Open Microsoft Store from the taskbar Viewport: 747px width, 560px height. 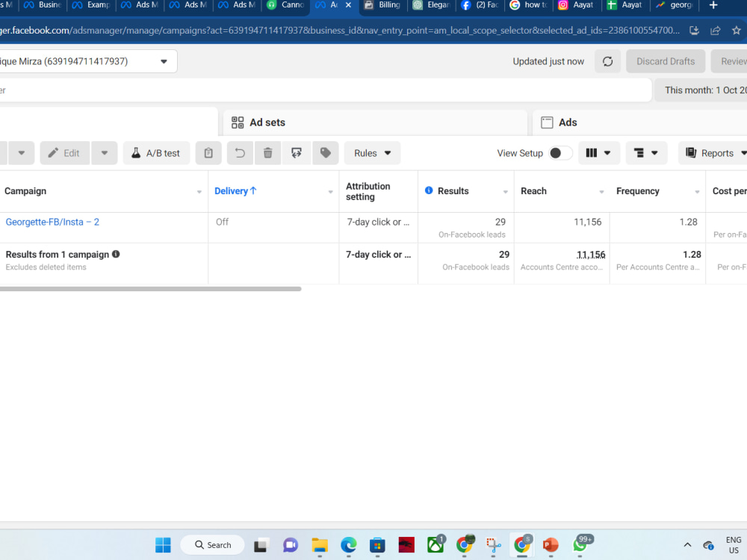[377, 545]
